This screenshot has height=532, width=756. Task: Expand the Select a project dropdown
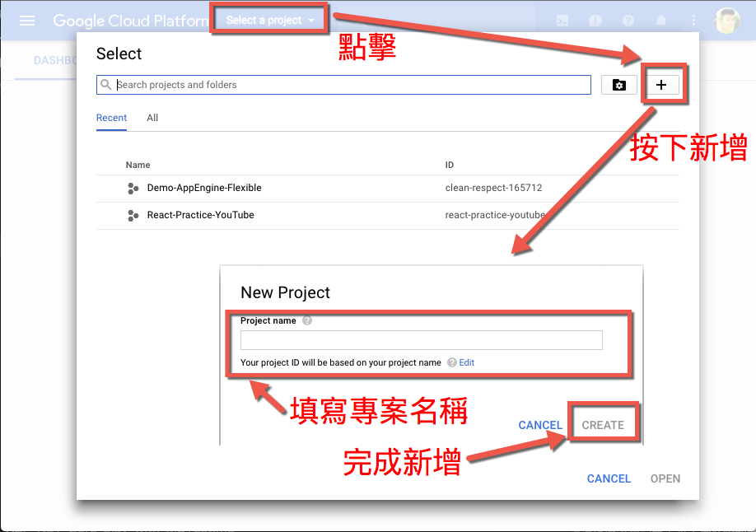[270, 20]
